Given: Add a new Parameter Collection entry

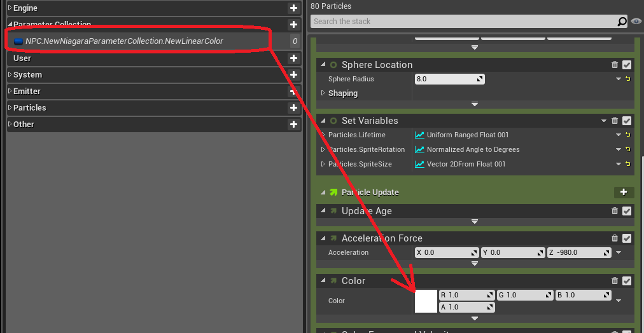Looking at the screenshot, I should coord(293,25).
